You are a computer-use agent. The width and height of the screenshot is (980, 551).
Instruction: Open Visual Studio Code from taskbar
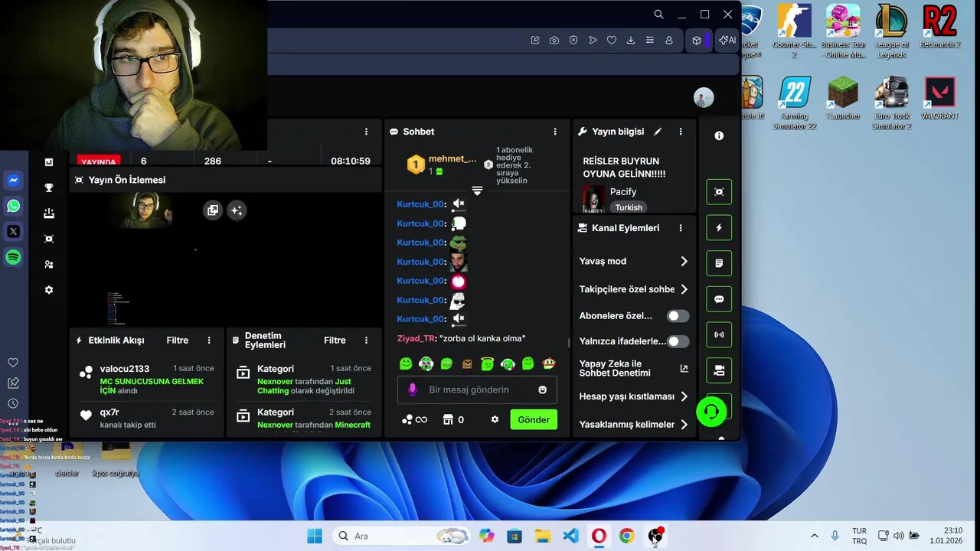(x=570, y=536)
